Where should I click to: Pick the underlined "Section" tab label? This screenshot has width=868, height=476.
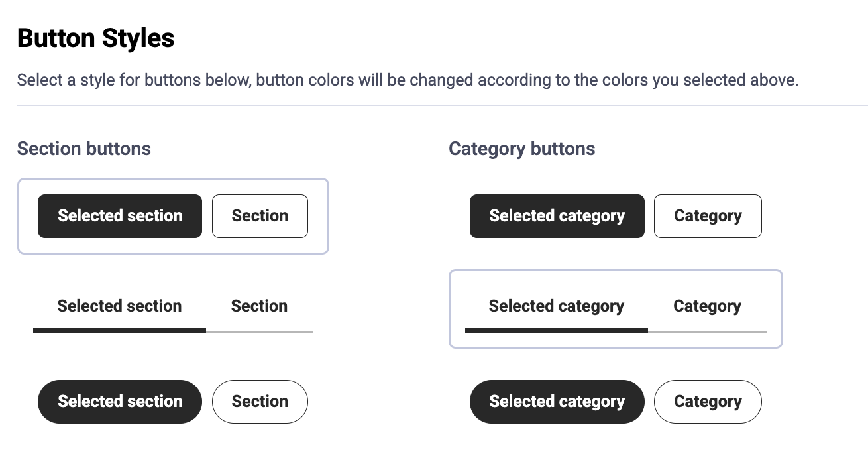pyautogui.click(x=259, y=306)
